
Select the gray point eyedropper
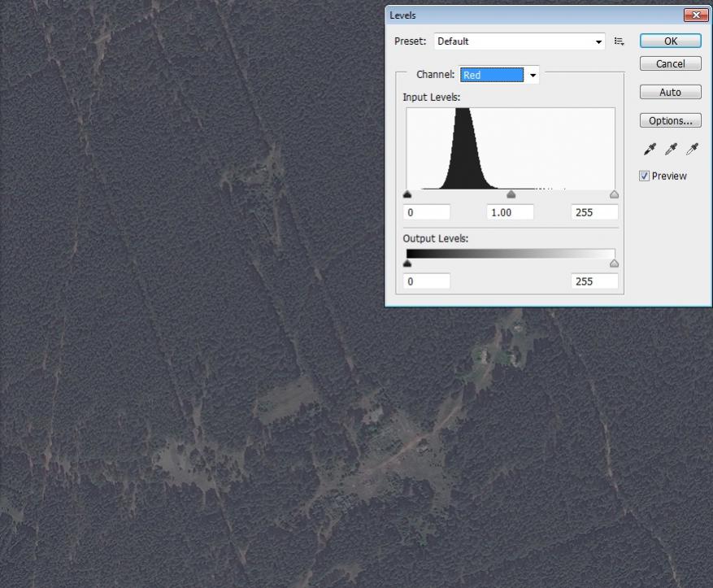671,149
